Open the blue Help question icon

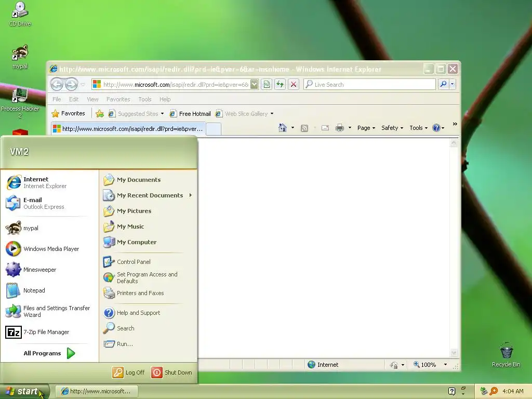click(438, 128)
